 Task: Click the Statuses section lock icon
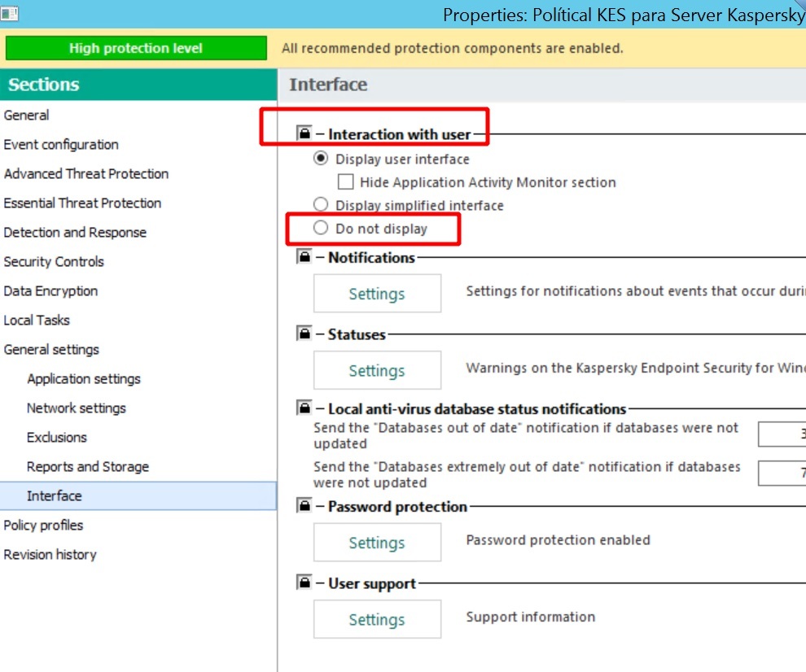click(304, 334)
